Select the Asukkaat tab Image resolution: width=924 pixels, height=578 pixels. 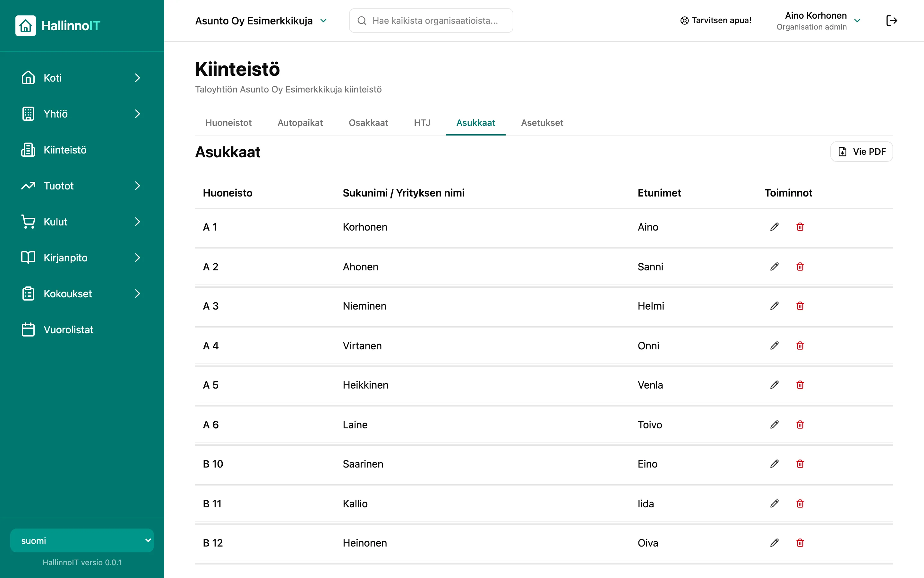coord(475,123)
